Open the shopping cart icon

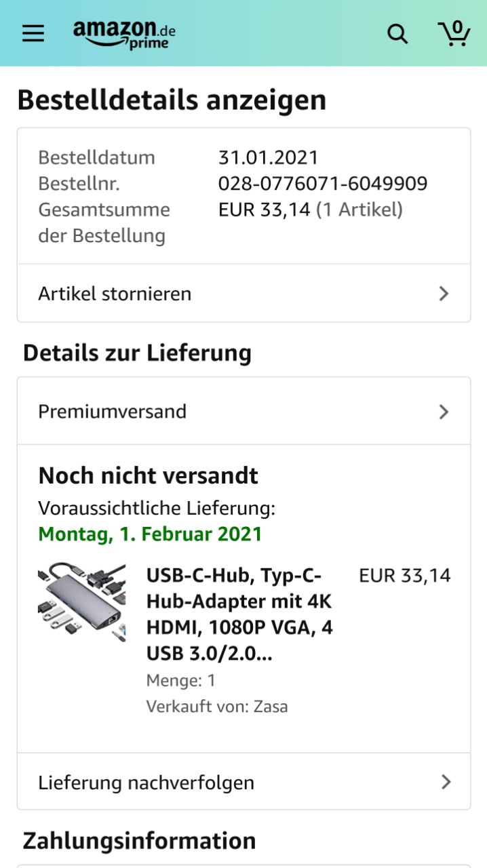(x=454, y=34)
